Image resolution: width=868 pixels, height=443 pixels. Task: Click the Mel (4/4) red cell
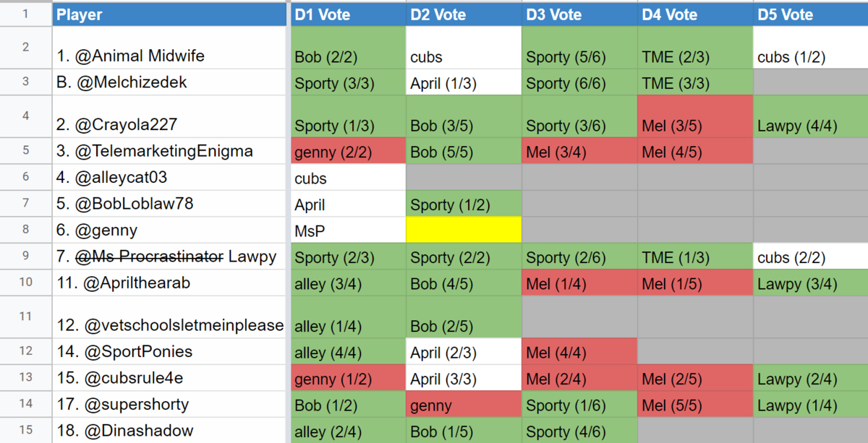579,352
